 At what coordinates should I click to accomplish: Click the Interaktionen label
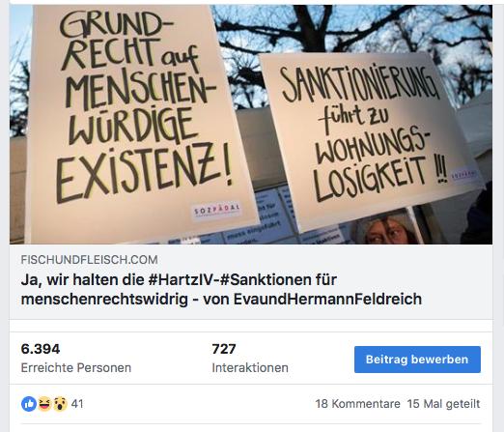click(x=250, y=367)
